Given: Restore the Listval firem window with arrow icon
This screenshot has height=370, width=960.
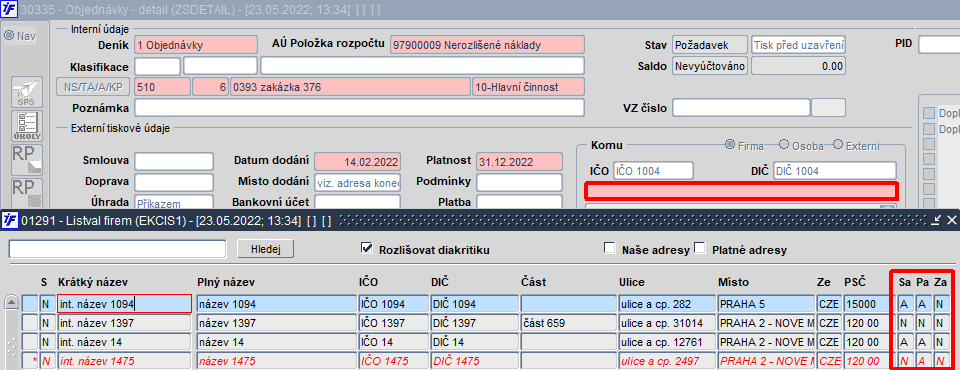Looking at the screenshot, I should coord(936,220).
